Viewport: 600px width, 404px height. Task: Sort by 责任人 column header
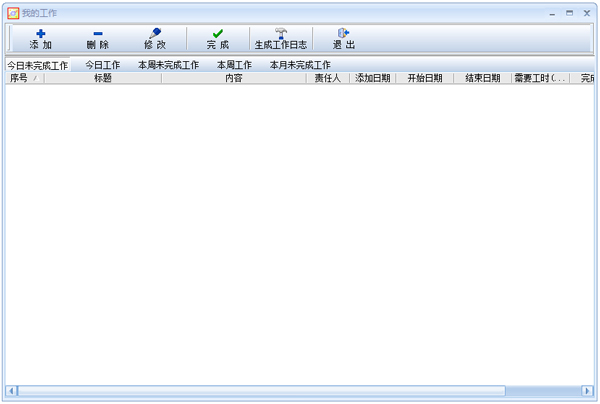coord(327,78)
